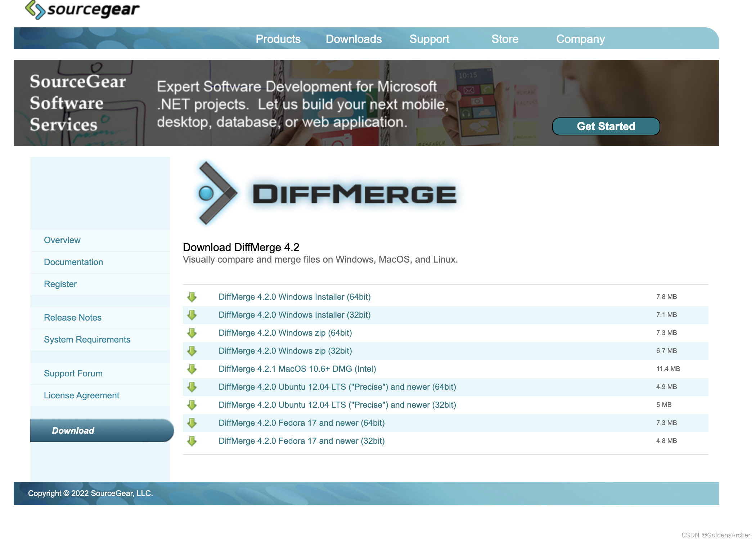Open the License Agreement page
This screenshot has height=541, width=756.
point(82,395)
